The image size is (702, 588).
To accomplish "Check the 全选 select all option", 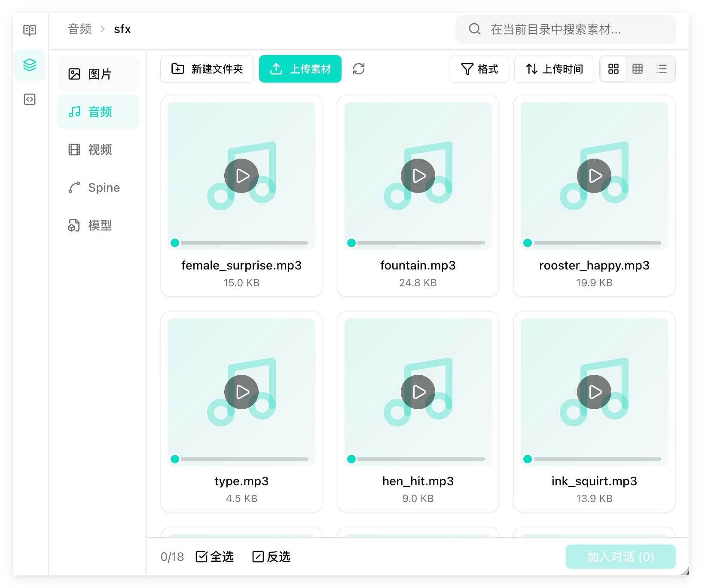I will pos(215,557).
